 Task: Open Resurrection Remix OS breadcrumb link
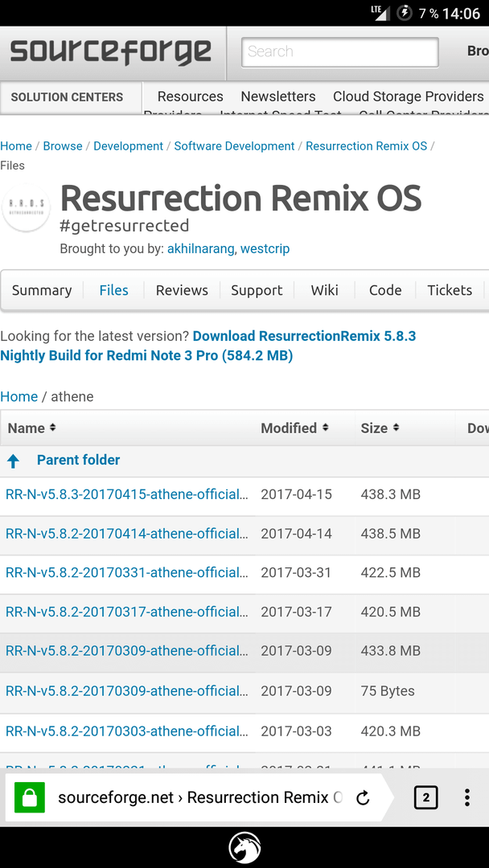366,146
